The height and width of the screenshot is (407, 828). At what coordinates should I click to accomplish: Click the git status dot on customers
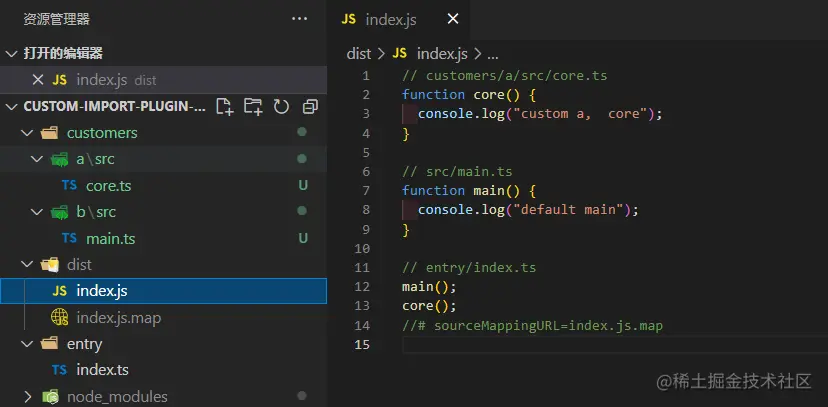[x=302, y=132]
